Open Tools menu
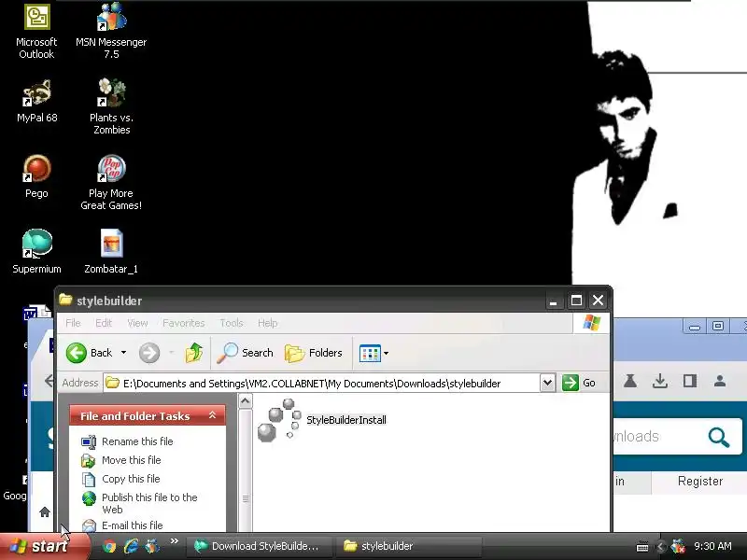Screen dimensions: 747x560 point(231,323)
